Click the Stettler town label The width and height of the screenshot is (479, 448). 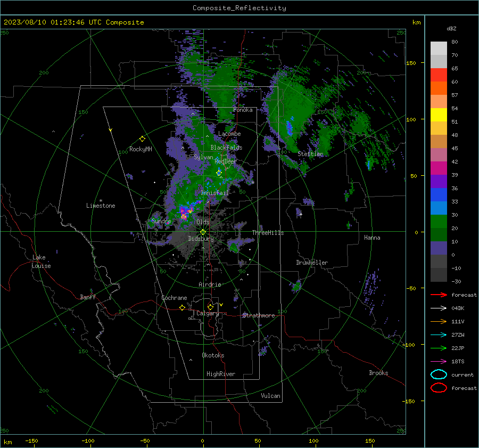[310, 154]
